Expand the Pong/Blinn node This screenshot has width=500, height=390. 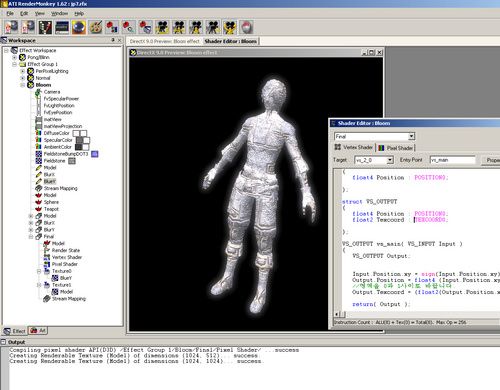point(14,57)
